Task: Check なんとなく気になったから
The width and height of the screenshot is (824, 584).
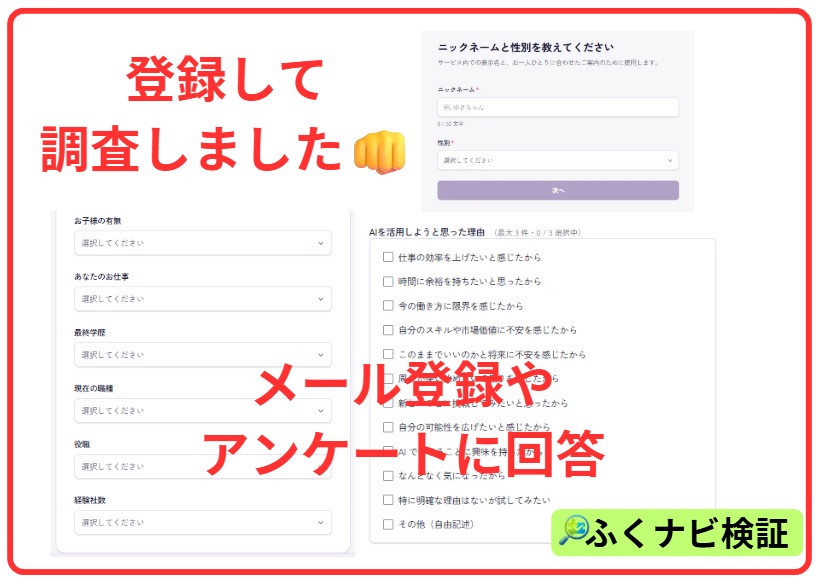Action: 388,476
